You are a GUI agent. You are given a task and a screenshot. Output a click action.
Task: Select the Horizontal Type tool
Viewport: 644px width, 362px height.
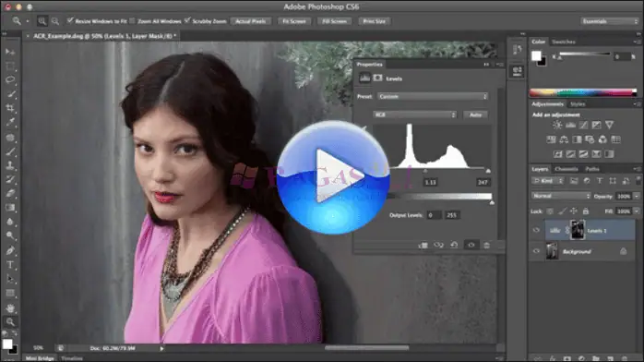pos(10,265)
